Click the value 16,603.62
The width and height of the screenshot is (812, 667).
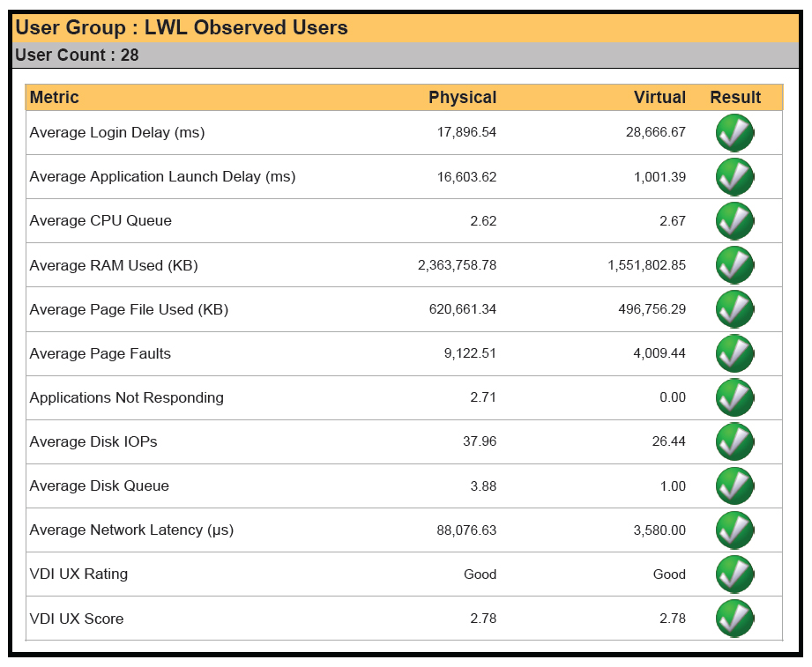pyautogui.click(x=466, y=177)
